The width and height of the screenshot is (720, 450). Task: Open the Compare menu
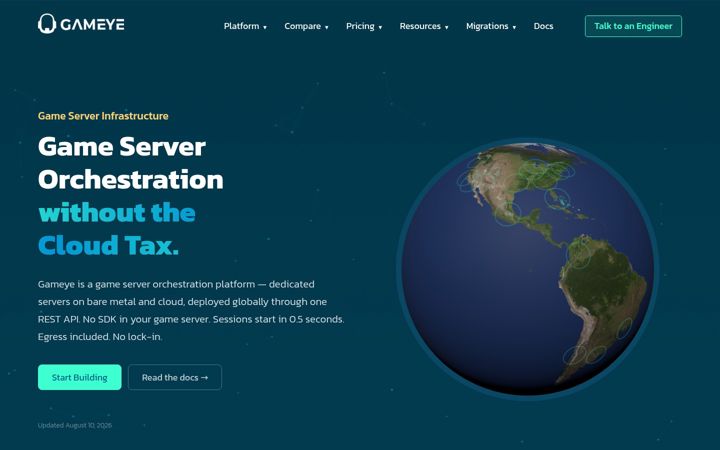click(x=306, y=26)
